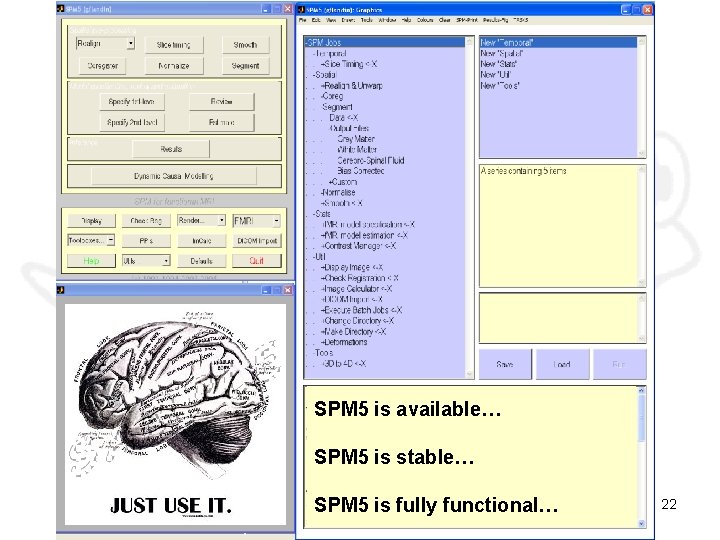The height and width of the screenshot is (540, 720).
Task: Click the Display button
Action: click(91, 221)
